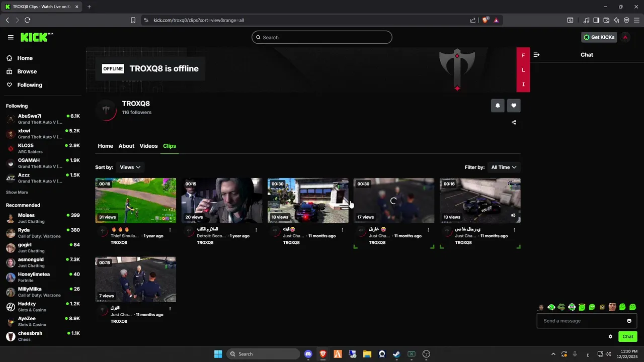Open Discord from the taskbar

pos(308,354)
